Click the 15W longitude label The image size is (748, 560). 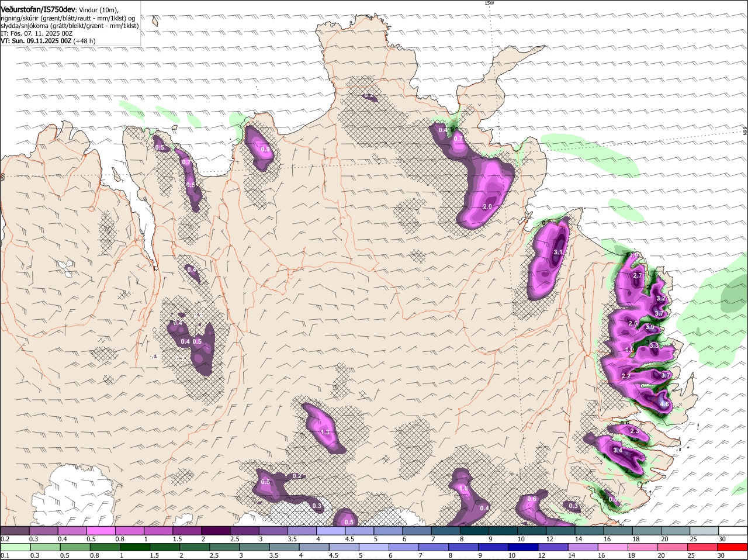[489, 3]
